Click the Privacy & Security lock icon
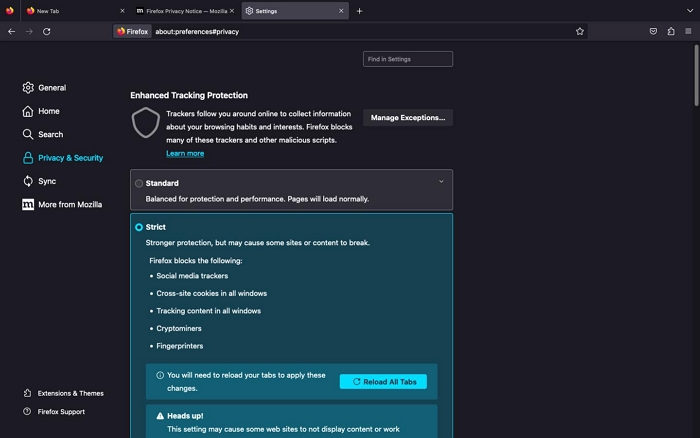 [x=28, y=158]
